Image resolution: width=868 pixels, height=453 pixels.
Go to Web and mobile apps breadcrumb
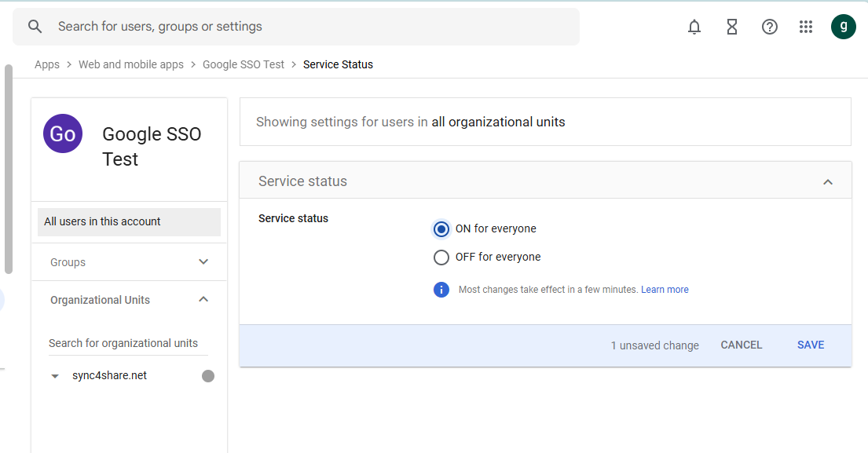(x=131, y=64)
